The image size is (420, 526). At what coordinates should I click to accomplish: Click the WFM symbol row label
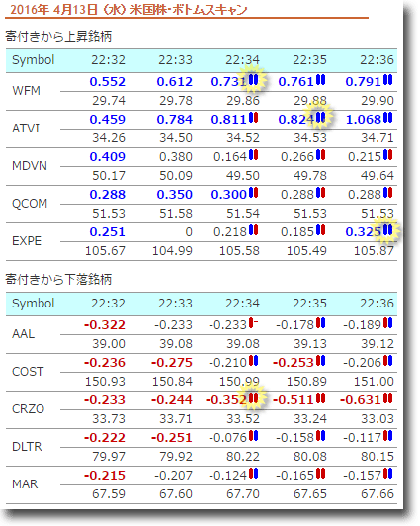coord(26,91)
